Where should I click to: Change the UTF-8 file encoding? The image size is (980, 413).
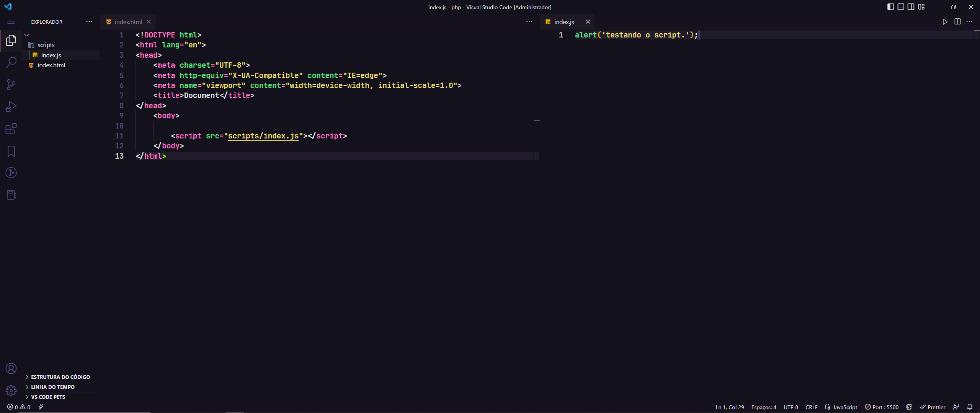coord(791,407)
